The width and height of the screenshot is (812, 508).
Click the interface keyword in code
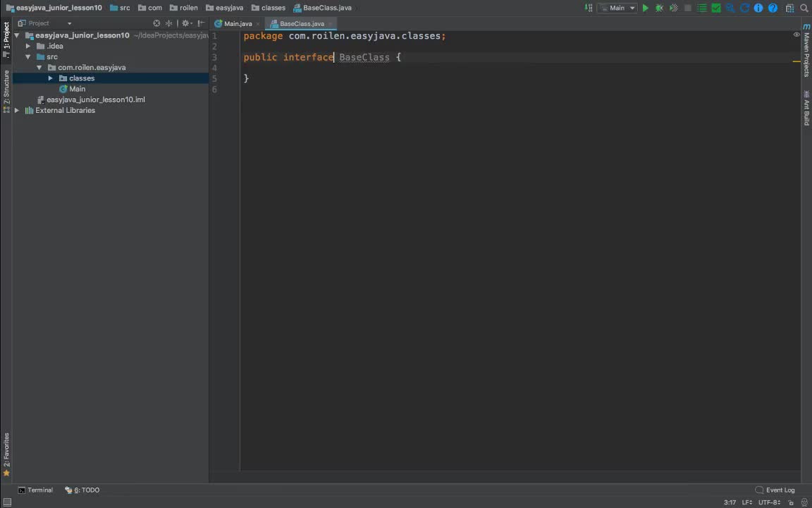pyautogui.click(x=308, y=58)
